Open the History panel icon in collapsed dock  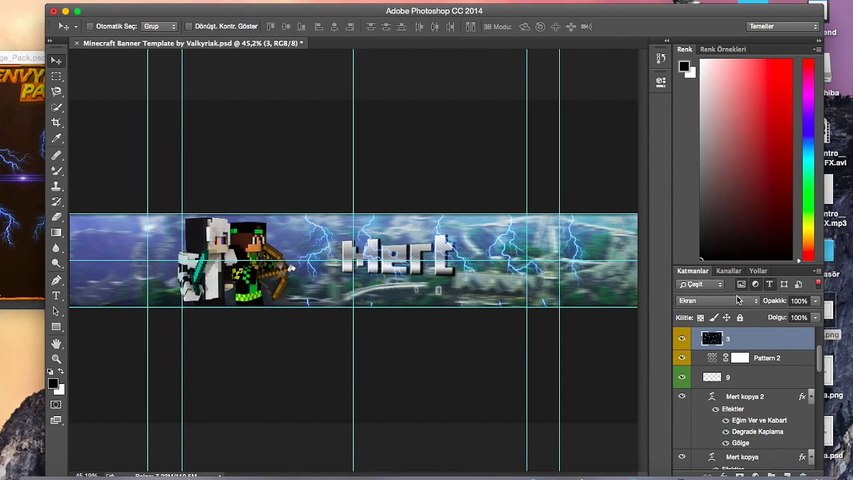click(660, 58)
